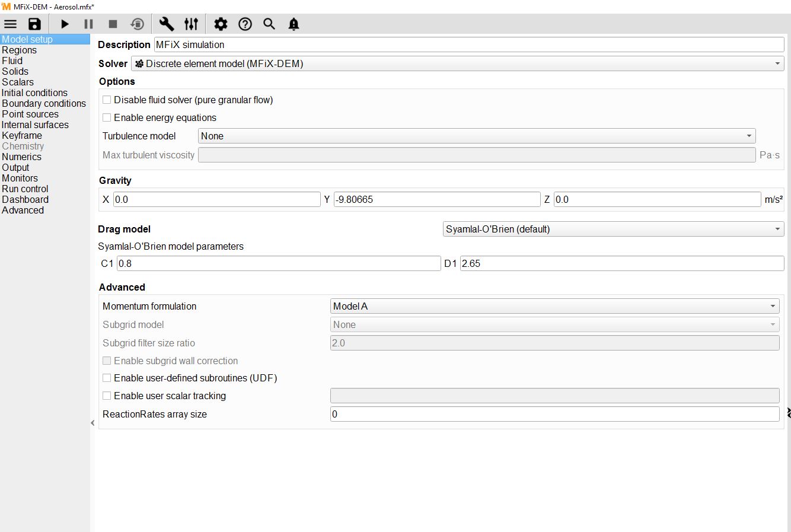Pause the simulation run
This screenshot has height=532, width=791.
[x=89, y=24]
